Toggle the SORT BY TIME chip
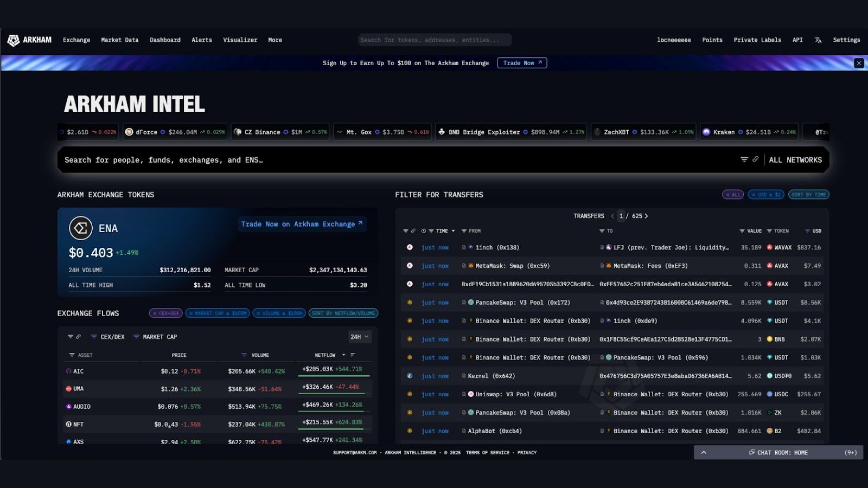The image size is (868, 488). pyautogui.click(x=809, y=195)
